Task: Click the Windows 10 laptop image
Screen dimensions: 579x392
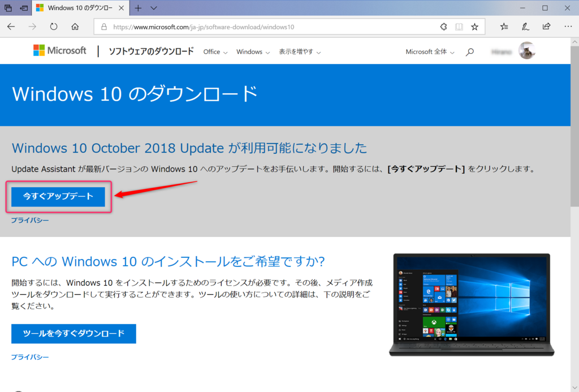Action: [x=472, y=304]
